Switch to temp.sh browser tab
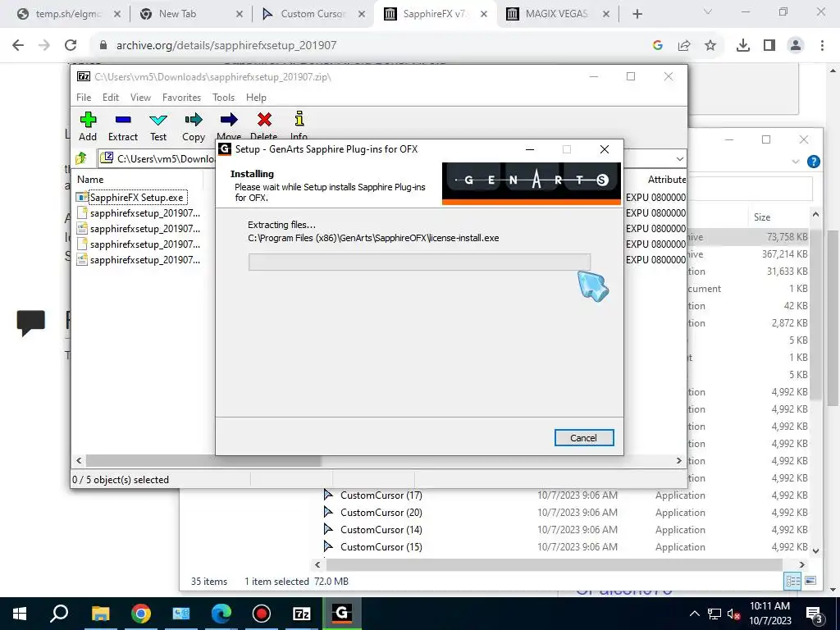 [x=67, y=14]
